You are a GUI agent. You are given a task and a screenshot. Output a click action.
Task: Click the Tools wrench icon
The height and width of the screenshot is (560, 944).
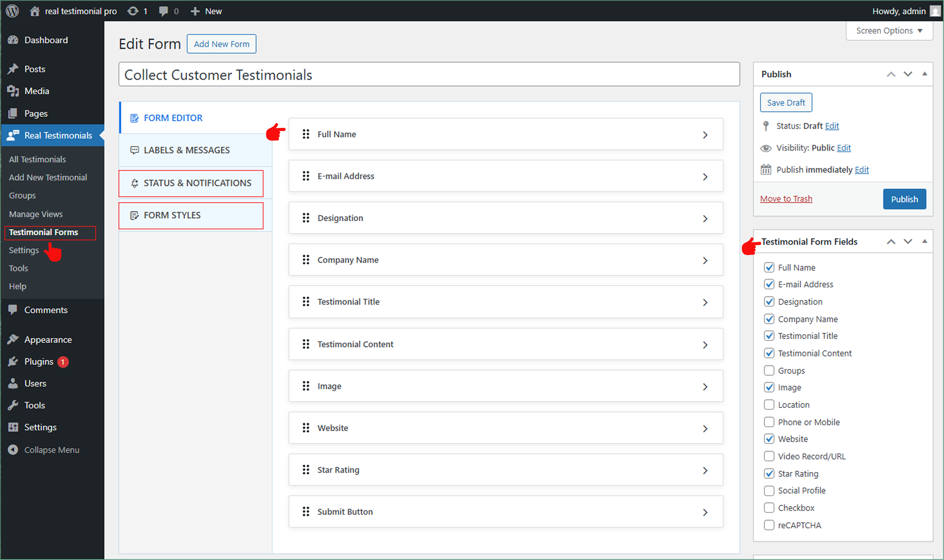13,405
